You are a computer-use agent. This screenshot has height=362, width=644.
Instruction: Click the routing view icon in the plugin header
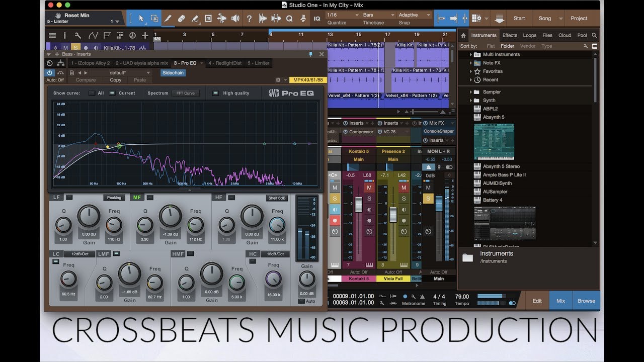[x=60, y=63]
